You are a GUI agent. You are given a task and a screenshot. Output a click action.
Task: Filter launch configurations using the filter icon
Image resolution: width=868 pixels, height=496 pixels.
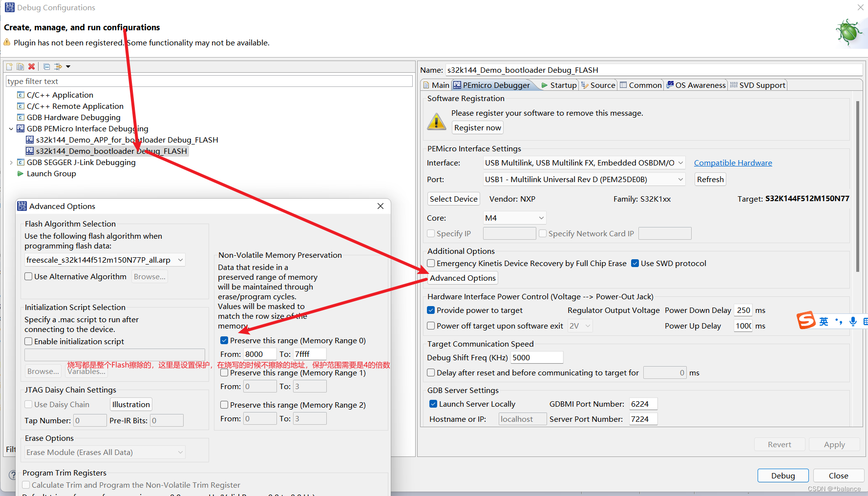pyautogui.click(x=58, y=66)
